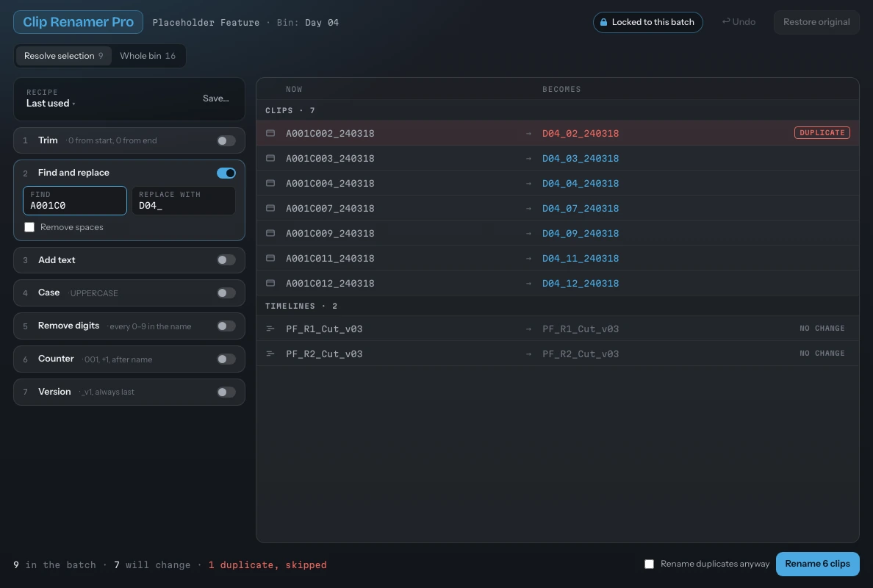Turn on the Counter toggle

pos(226,359)
